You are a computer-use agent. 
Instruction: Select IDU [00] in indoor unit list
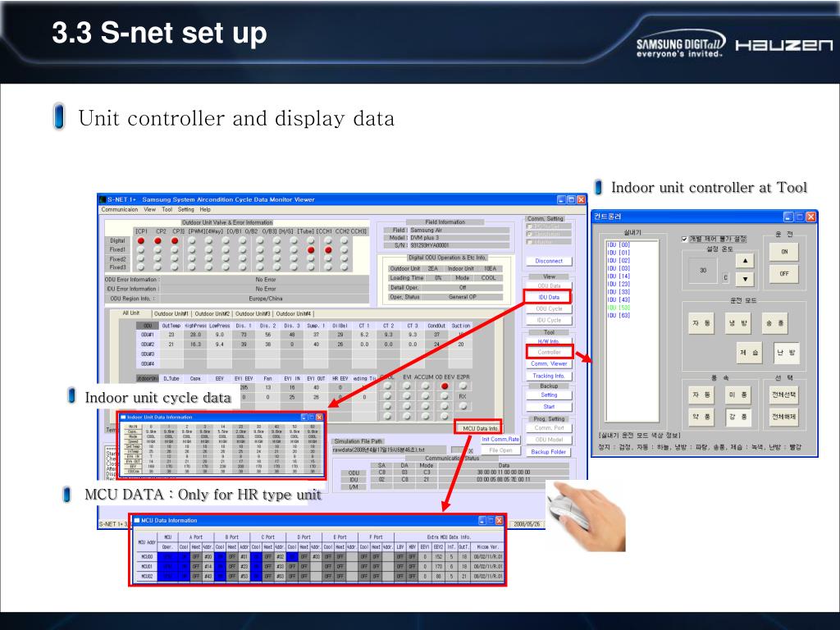(619, 244)
